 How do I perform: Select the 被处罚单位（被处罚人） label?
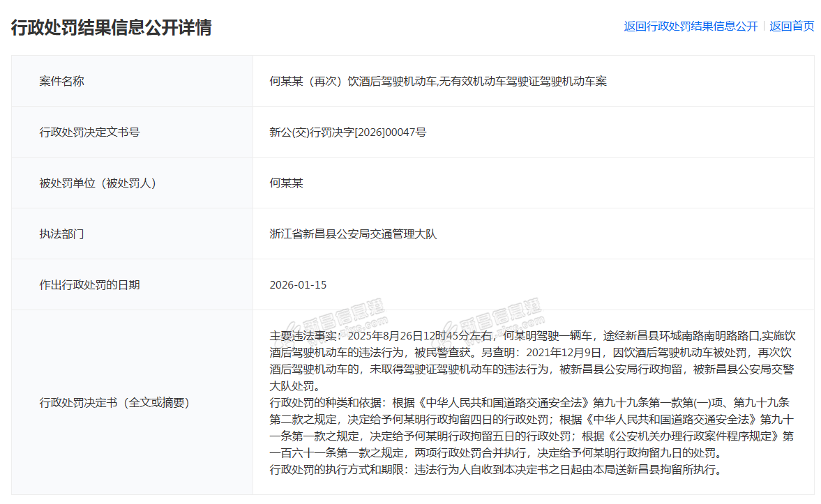97,183
